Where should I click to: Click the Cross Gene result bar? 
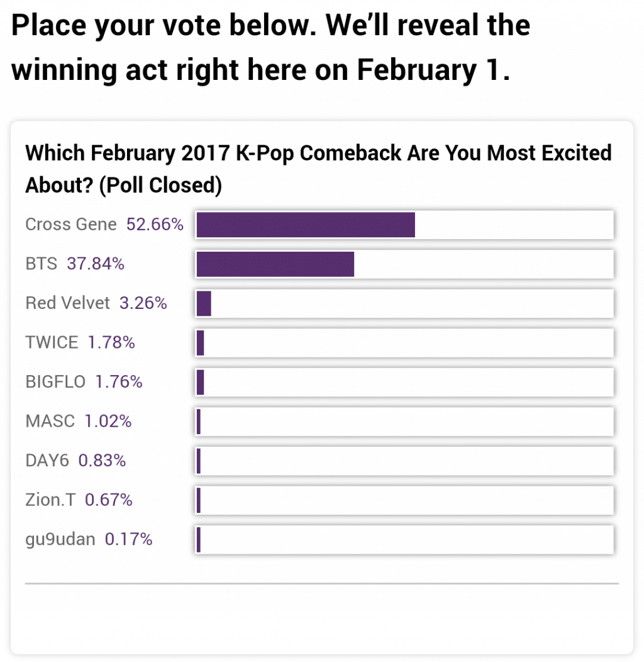(404, 225)
